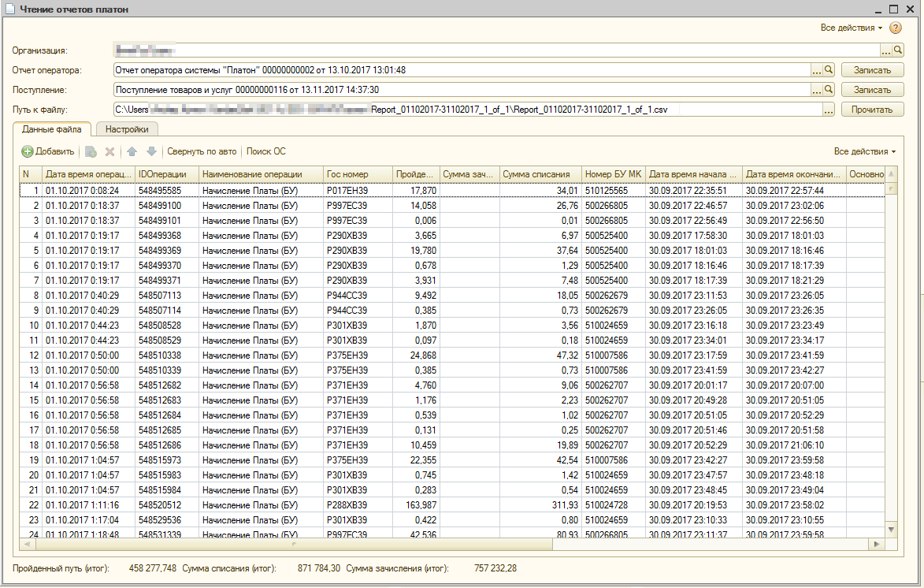Move row up with the up-arrow icon
The image size is (924, 588).
tap(132, 151)
